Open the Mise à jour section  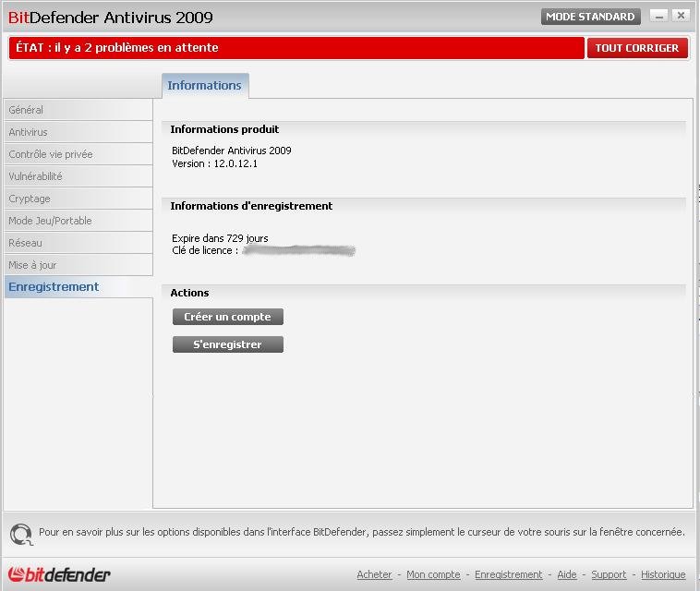(78, 265)
